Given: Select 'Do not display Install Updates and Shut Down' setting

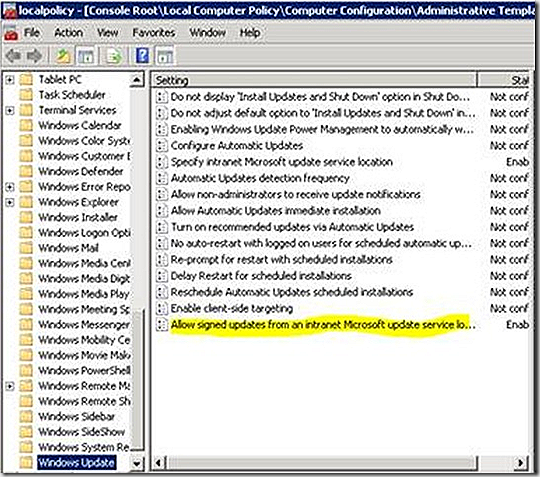Looking at the screenshot, I should click(320, 97).
